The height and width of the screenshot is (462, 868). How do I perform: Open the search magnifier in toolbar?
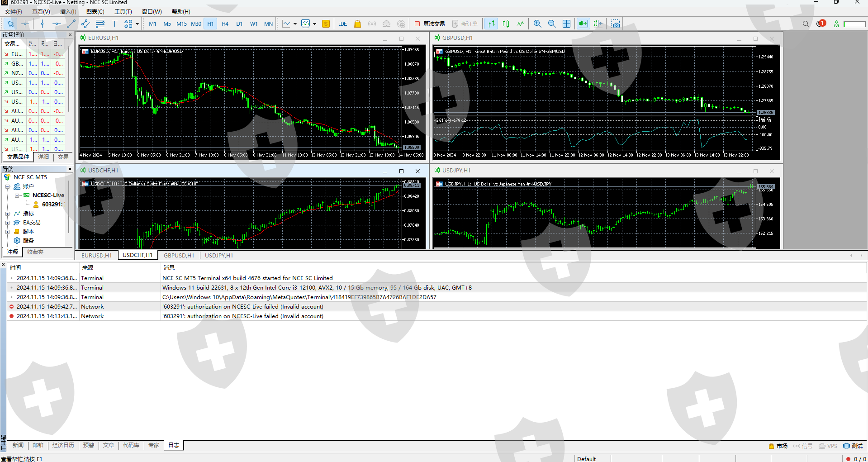(806, 24)
